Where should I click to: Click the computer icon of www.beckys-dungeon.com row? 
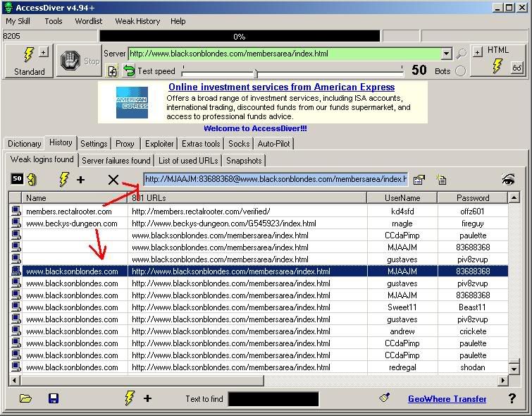point(16,223)
